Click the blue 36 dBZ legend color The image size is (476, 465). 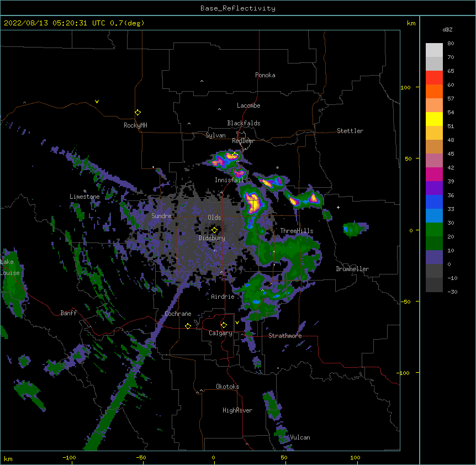click(x=434, y=202)
